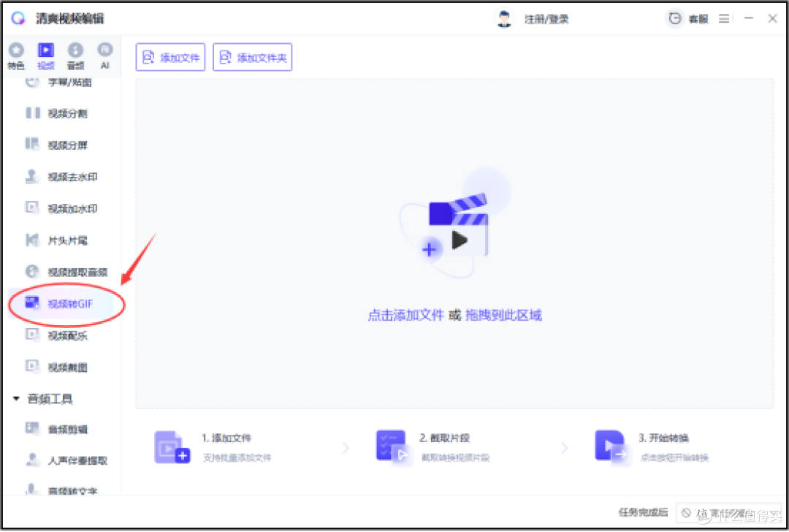Screen dimensions: 789x532
Task: Open the 任务完成后 dropdown
Action: [728, 513]
